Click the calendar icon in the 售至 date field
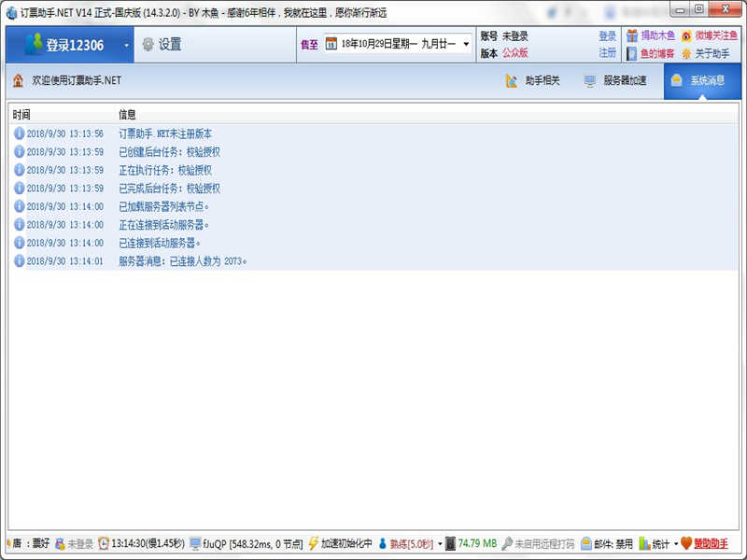 (x=331, y=44)
